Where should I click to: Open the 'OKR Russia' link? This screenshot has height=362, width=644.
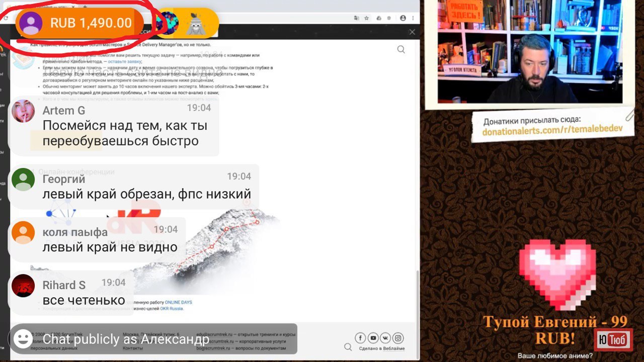pyautogui.click(x=172, y=308)
